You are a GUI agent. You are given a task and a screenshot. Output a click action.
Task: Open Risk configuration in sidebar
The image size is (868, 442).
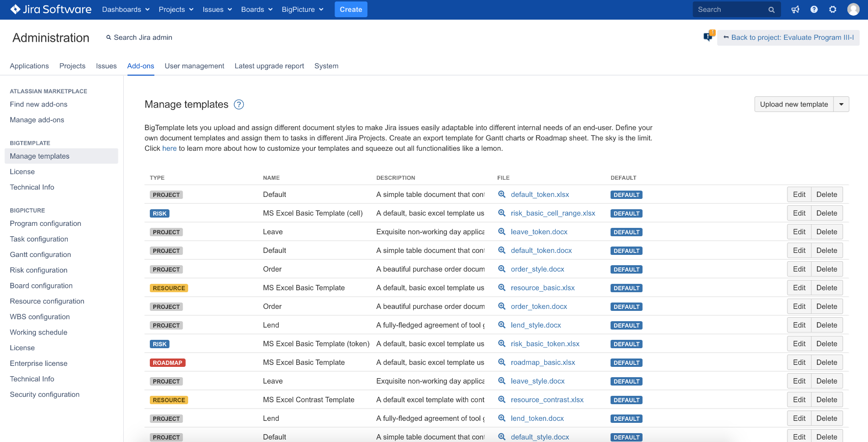tap(38, 270)
